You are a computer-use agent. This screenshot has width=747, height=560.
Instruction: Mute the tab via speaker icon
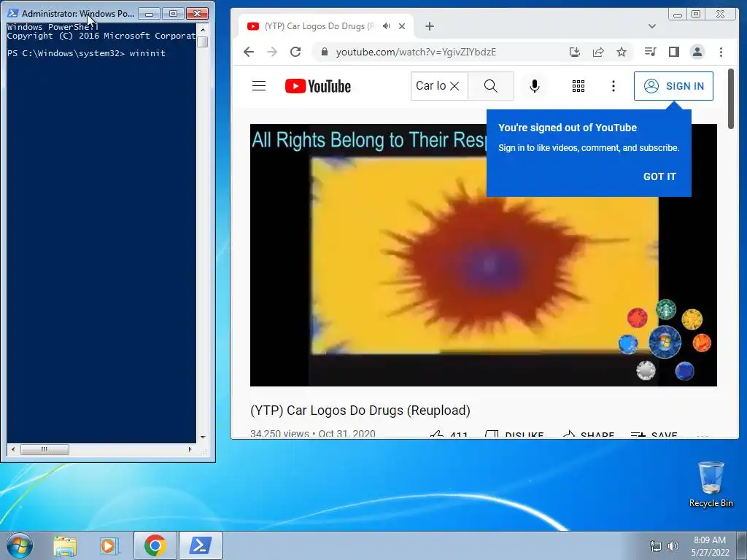pyautogui.click(x=387, y=26)
